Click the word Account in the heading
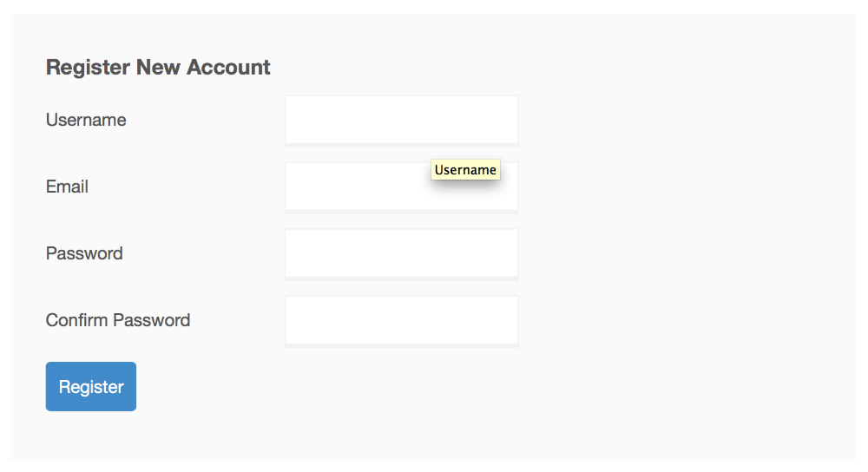This screenshot has height=472, width=868. 229,67
